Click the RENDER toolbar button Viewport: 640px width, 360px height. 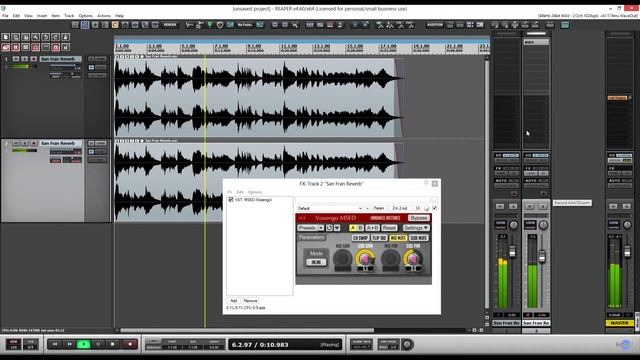[170, 25]
